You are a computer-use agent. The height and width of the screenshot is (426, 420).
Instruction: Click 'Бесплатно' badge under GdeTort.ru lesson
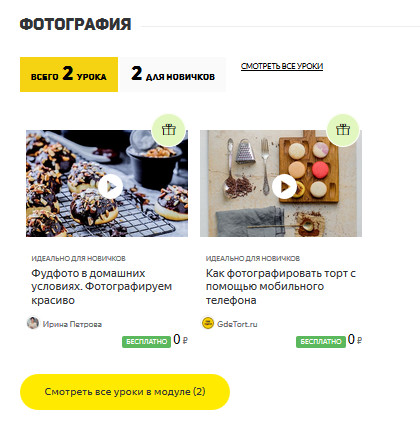click(x=321, y=342)
